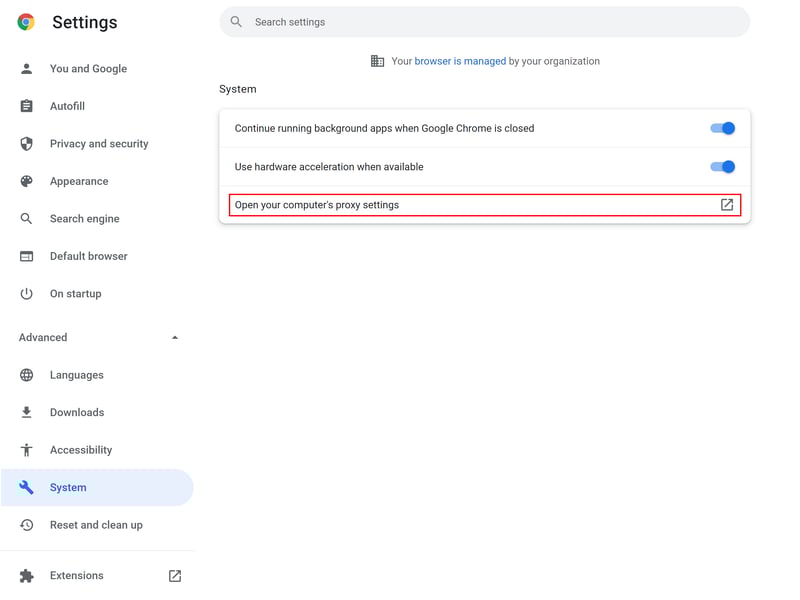Turn off hardware acceleration toggle
Screen dimensions: 800x600
722,167
